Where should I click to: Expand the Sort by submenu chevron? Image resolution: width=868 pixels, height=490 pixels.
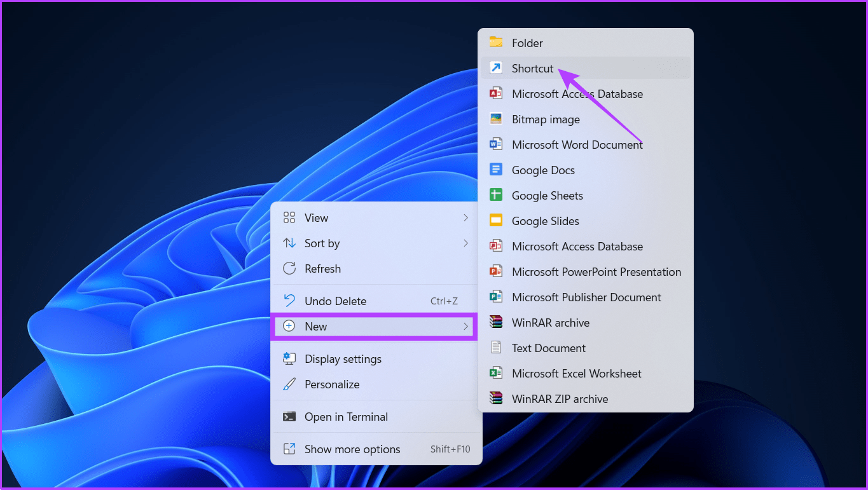tap(466, 243)
